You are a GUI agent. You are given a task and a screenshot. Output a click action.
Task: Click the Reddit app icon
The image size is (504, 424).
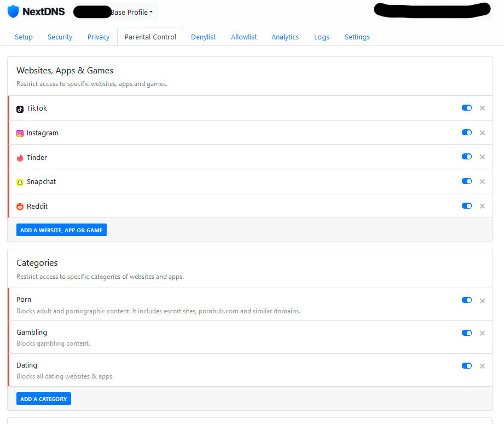(x=20, y=207)
